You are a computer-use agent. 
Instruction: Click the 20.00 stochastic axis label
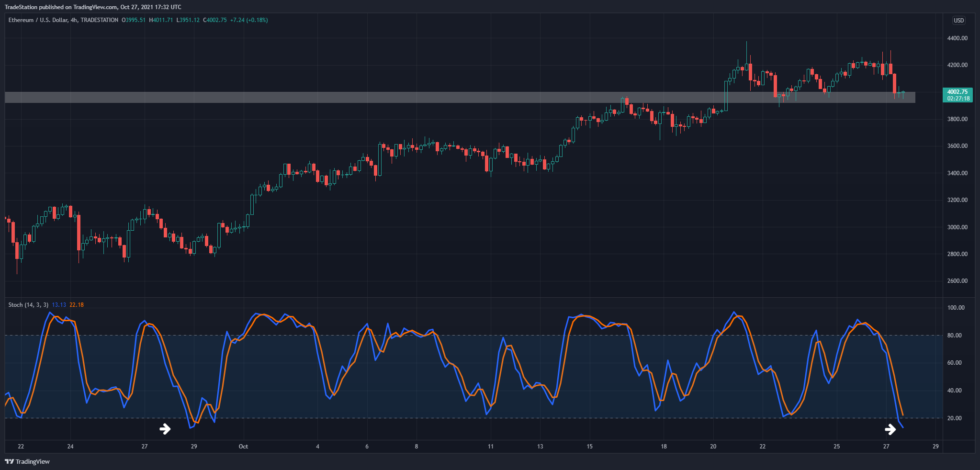coord(954,418)
